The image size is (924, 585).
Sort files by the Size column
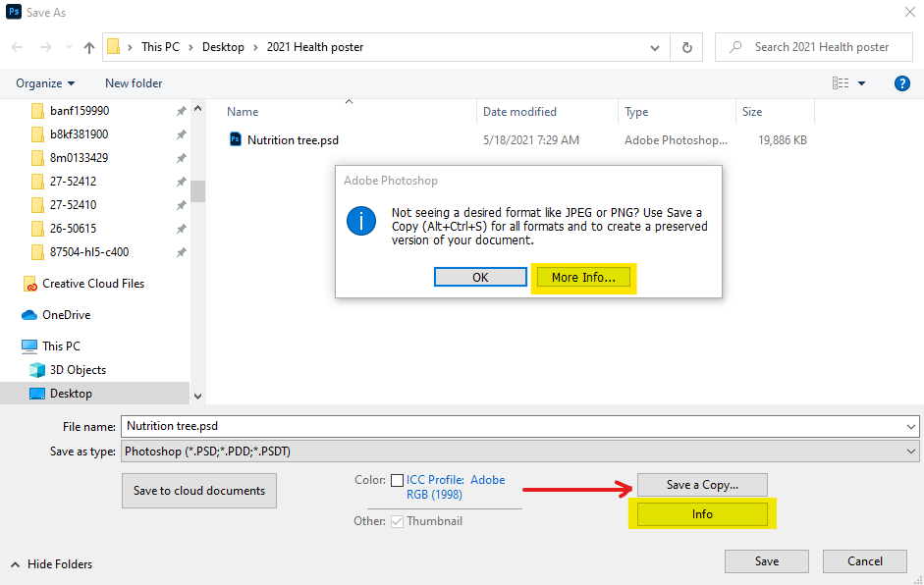click(x=752, y=111)
